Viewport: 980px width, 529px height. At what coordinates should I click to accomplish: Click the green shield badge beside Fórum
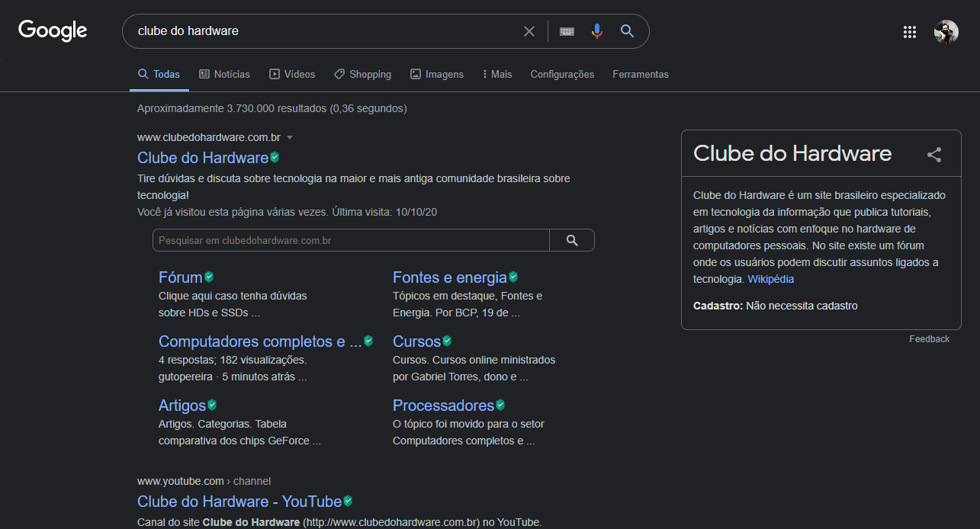209,277
